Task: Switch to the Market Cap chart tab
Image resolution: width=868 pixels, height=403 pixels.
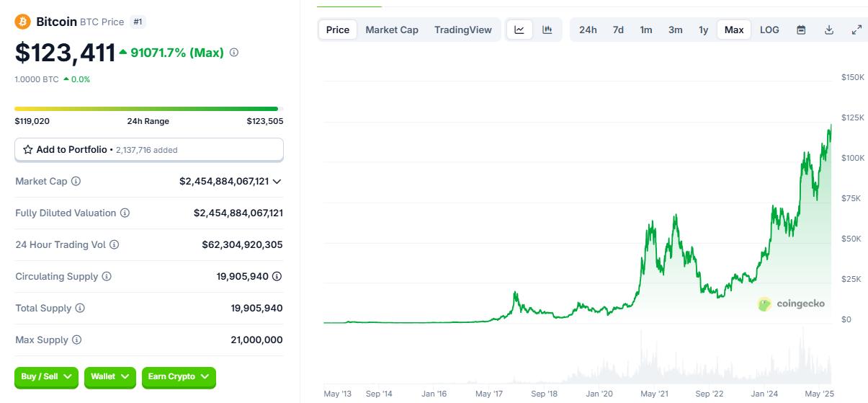Action: pyautogui.click(x=392, y=30)
